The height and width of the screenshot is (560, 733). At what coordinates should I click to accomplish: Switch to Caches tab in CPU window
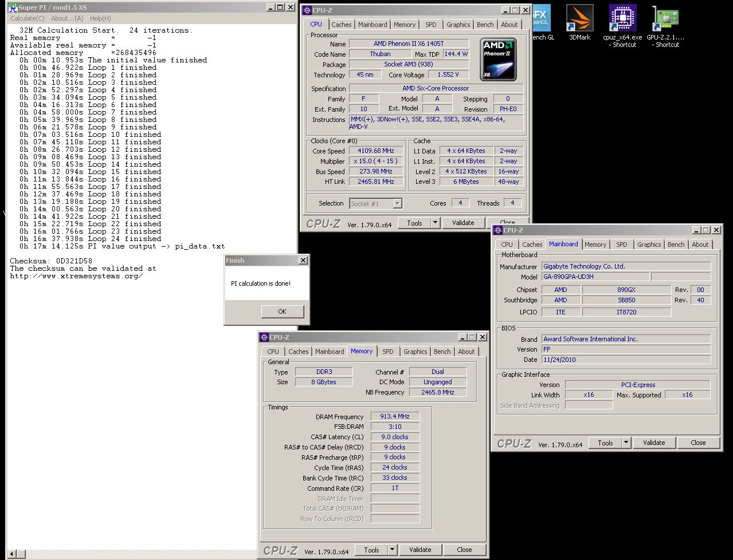tap(342, 25)
